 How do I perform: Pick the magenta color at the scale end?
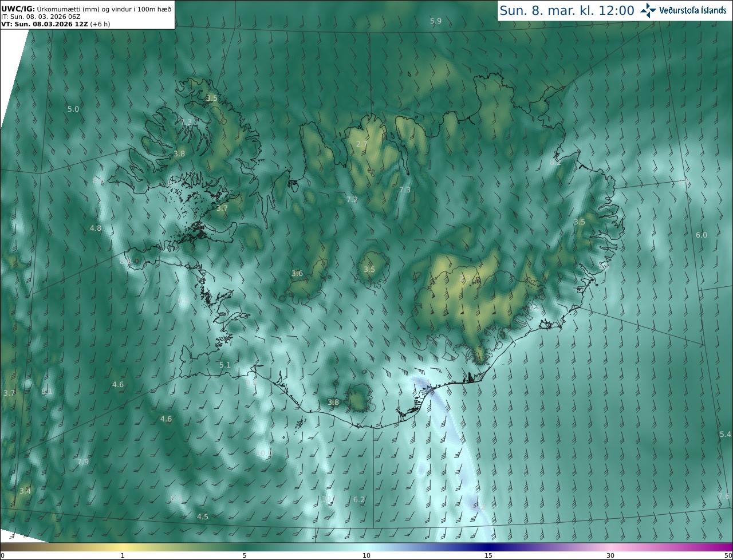click(x=729, y=547)
